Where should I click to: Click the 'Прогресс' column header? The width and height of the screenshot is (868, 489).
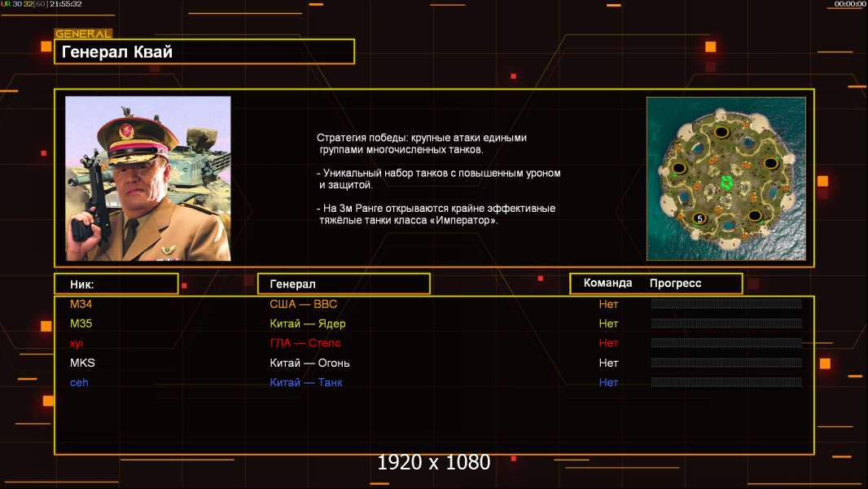675,283
